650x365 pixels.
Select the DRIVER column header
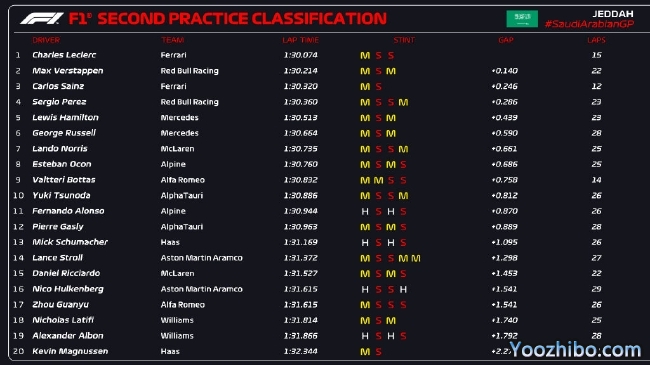[46, 40]
